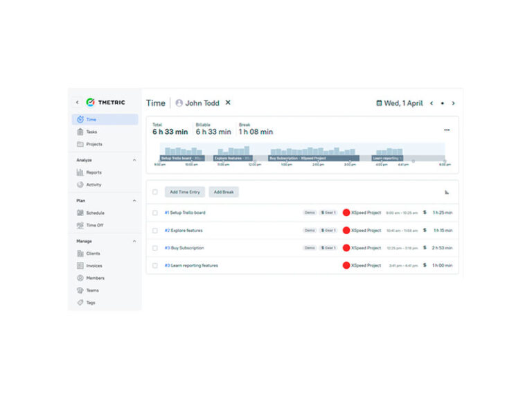Click the Tags icon

click(80, 302)
